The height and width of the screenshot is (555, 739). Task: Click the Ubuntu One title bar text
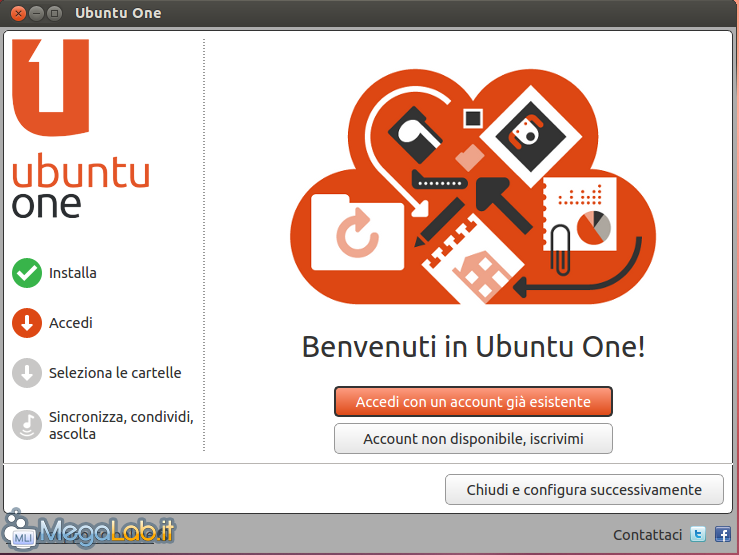(x=118, y=13)
